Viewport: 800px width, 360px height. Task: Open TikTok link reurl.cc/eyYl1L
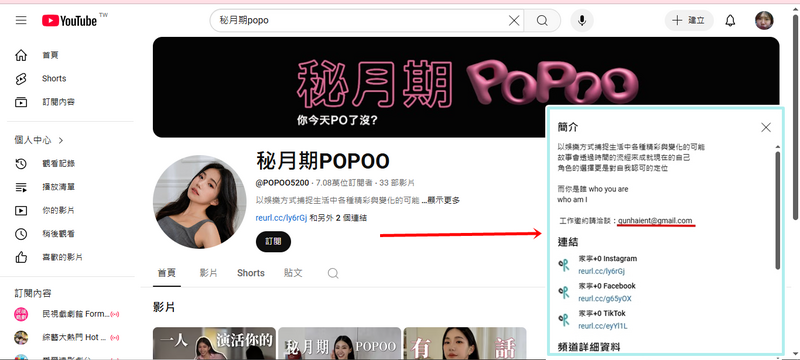[x=603, y=326]
